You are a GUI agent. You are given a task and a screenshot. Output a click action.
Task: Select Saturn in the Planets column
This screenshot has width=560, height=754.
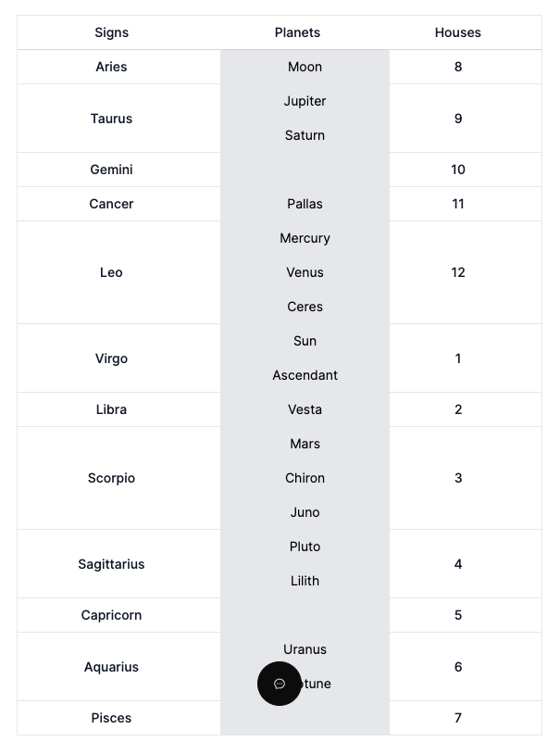point(305,135)
